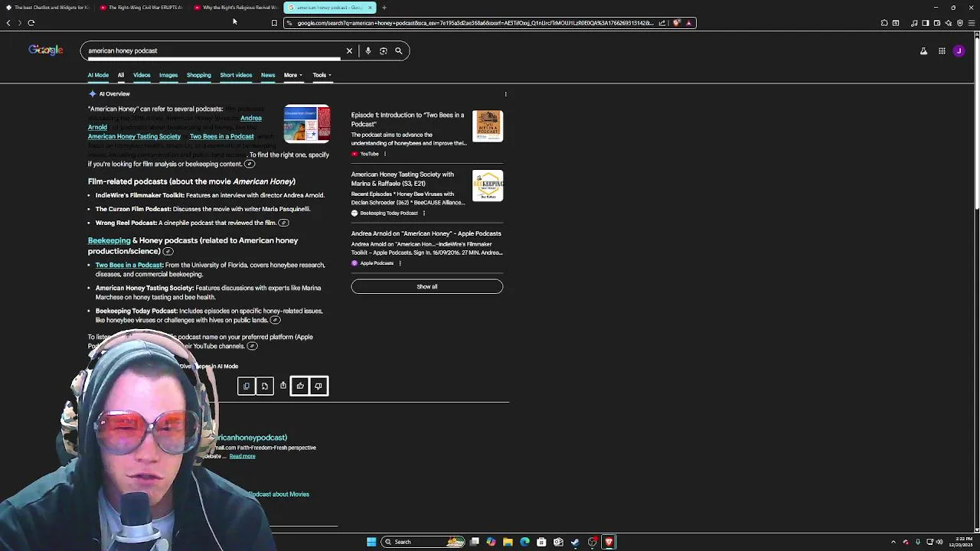Show sources link after Beekeeping Today Podcast bullet
This screenshot has width=980, height=551.
click(x=275, y=320)
